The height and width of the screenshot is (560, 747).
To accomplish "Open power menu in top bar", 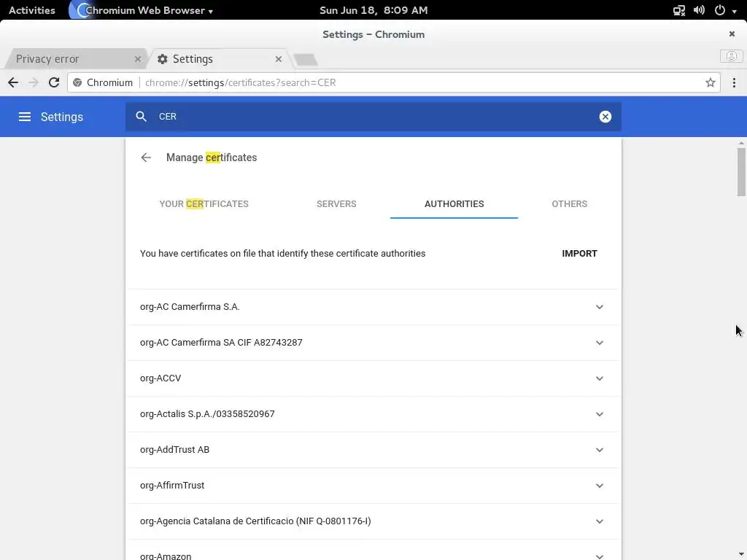I will 720,10.
